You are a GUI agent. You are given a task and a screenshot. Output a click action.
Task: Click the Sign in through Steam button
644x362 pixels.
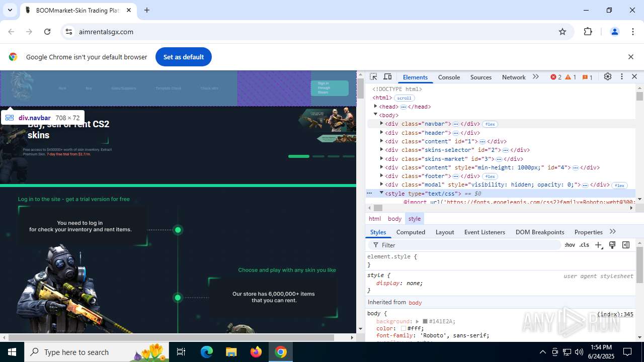click(330, 88)
